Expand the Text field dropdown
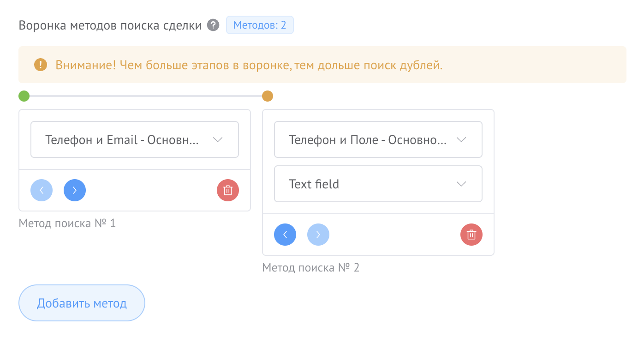 click(378, 184)
